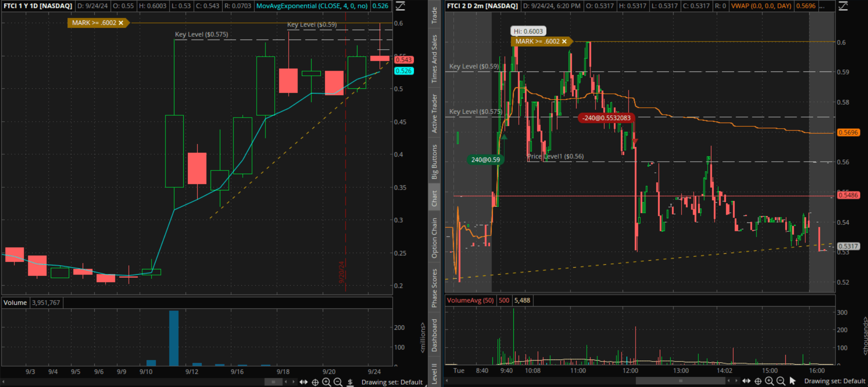Open the Times And Sales tab
868x387 pixels.
tap(434, 59)
